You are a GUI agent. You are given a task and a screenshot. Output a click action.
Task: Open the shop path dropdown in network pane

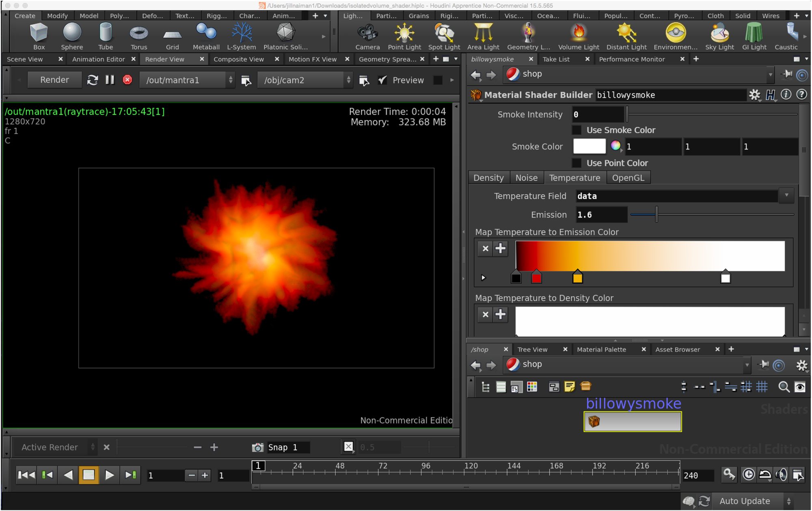coord(747,364)
